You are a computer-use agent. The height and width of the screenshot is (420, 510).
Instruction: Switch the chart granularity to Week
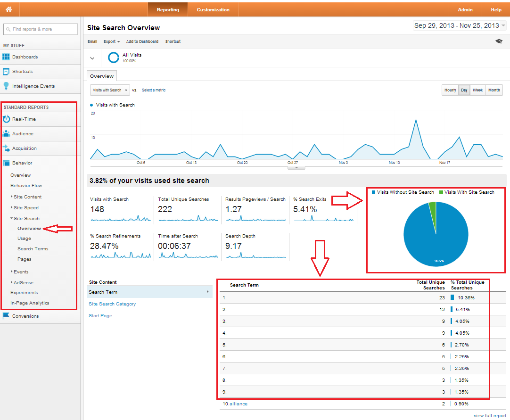(x=477, y=90)
